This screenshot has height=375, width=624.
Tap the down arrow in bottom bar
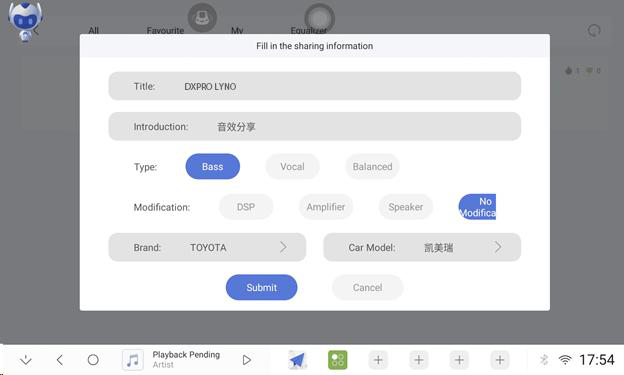point(26,360)
